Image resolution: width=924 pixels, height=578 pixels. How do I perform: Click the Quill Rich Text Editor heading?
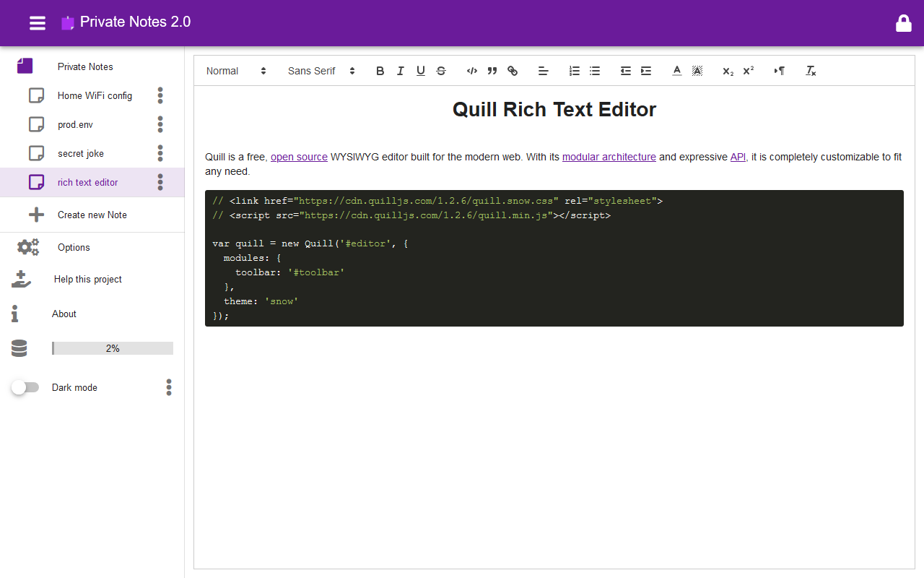[x=554, y=109]
